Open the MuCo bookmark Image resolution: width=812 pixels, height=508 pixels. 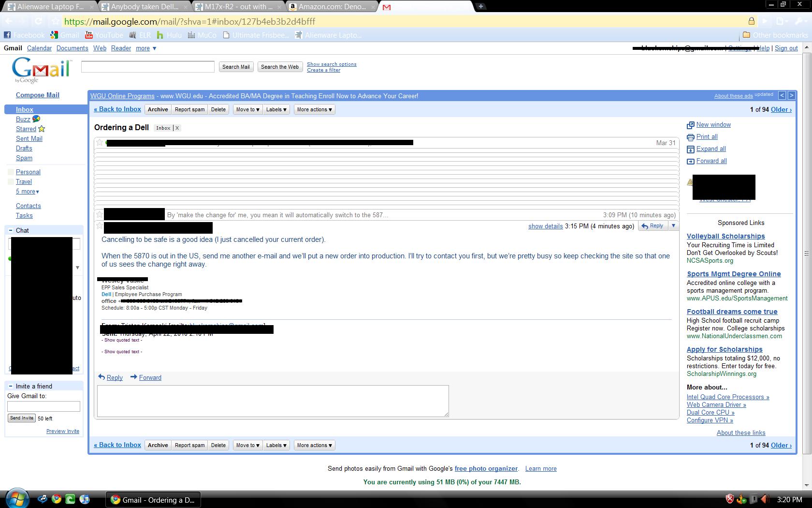[x=202, y=35]
